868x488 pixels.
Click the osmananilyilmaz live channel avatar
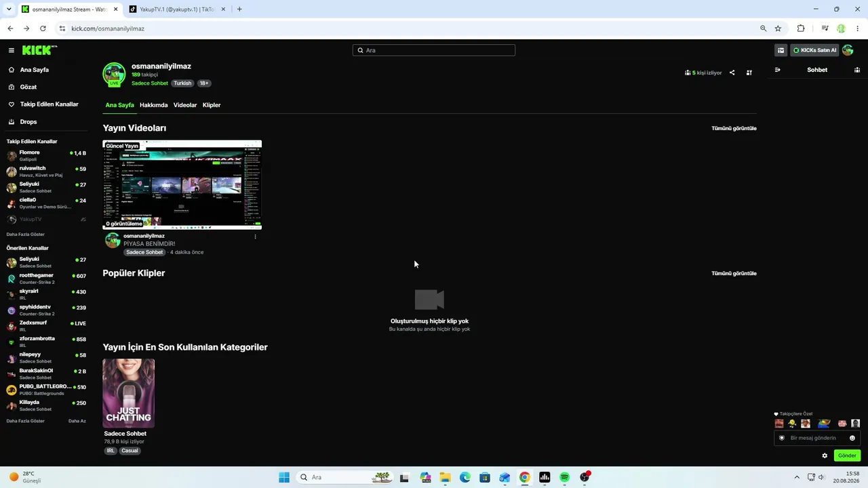point(114,75)
